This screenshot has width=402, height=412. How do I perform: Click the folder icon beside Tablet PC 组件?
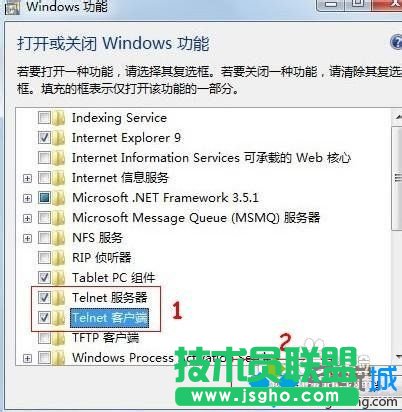(59, 278)
